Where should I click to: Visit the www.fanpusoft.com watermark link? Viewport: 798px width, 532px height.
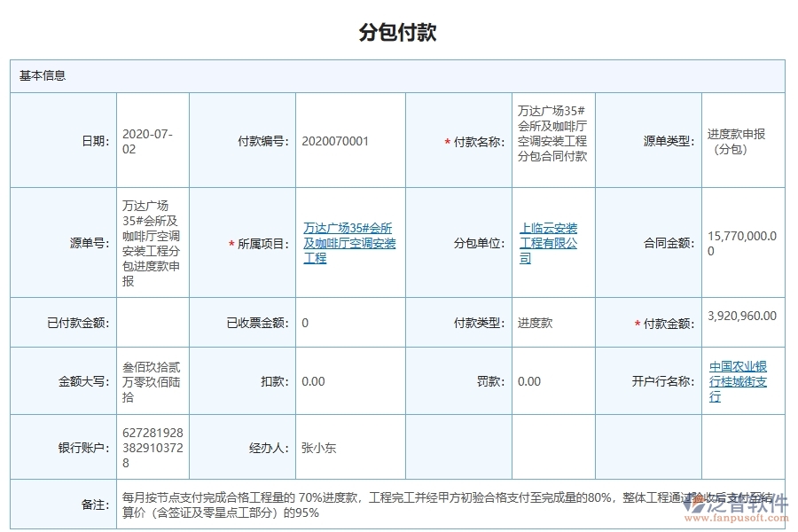pos(739,516)
